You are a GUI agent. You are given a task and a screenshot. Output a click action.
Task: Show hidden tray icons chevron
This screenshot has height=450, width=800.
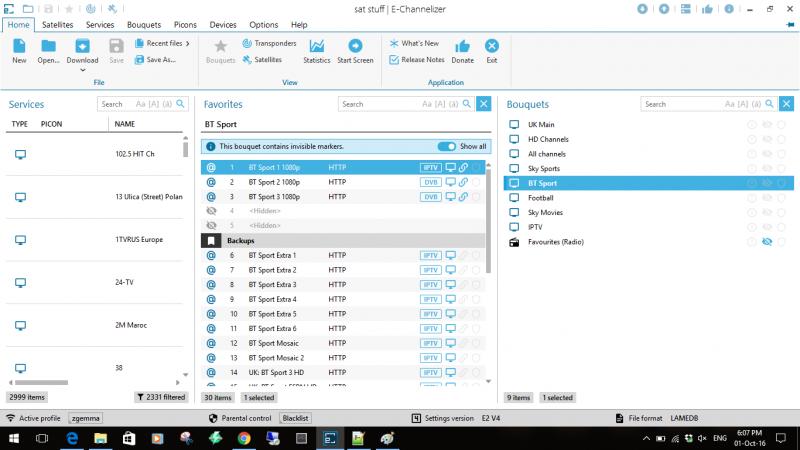click(x=646, y=438)
